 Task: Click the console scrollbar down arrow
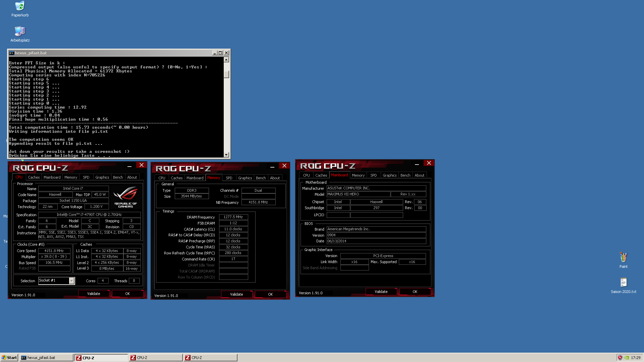[x=226, y=155]
